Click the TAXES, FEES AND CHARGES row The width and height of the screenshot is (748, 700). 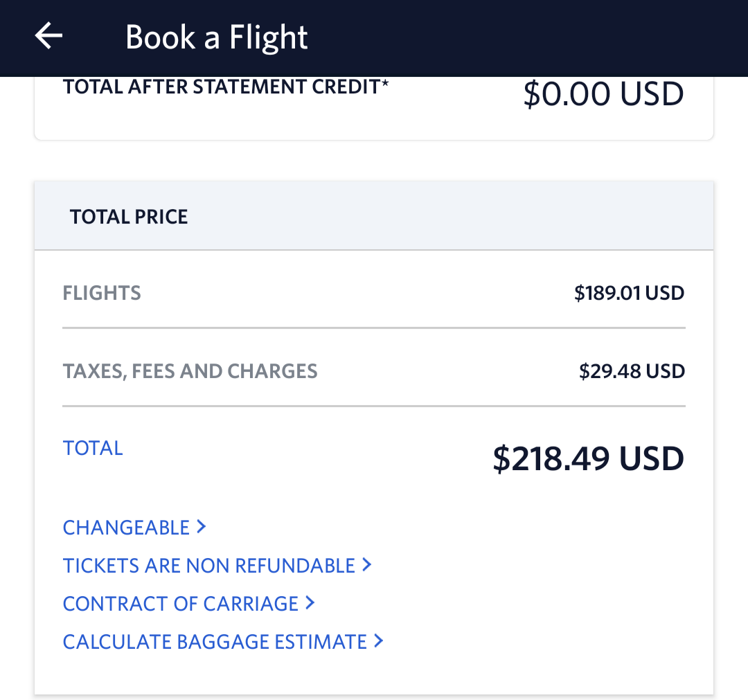pyautogui.click(x=190, y=371)
